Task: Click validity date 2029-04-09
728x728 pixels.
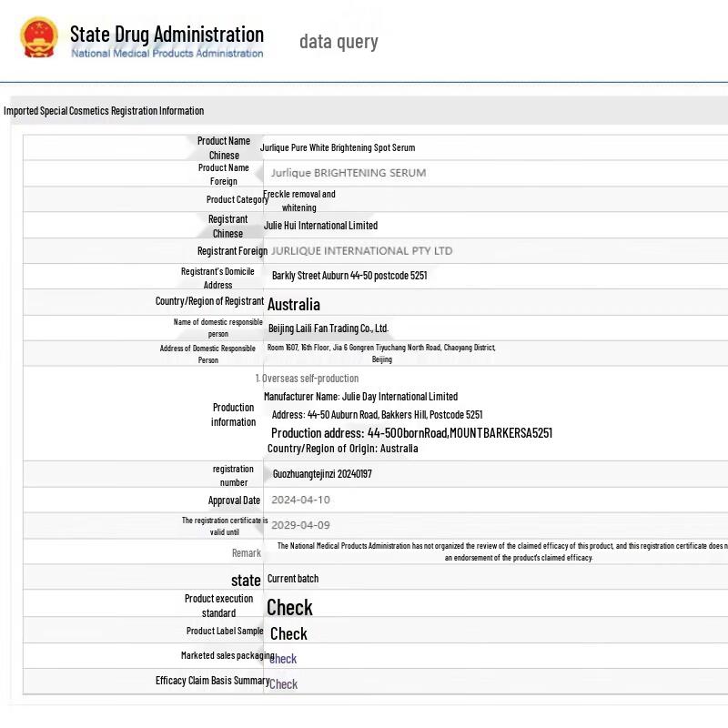Action: 301,525
